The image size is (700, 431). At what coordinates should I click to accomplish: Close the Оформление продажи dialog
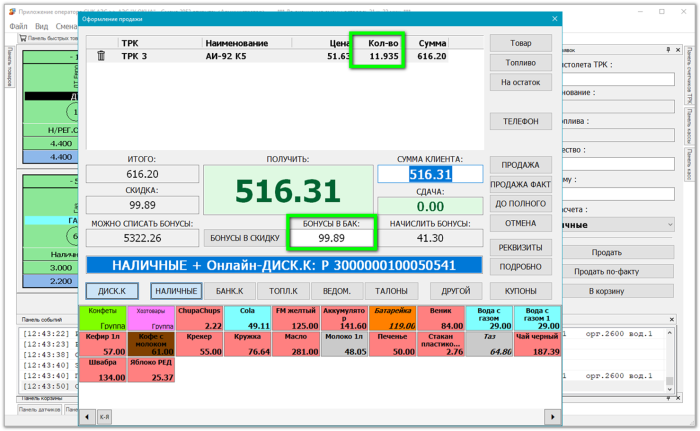(554, 19)
